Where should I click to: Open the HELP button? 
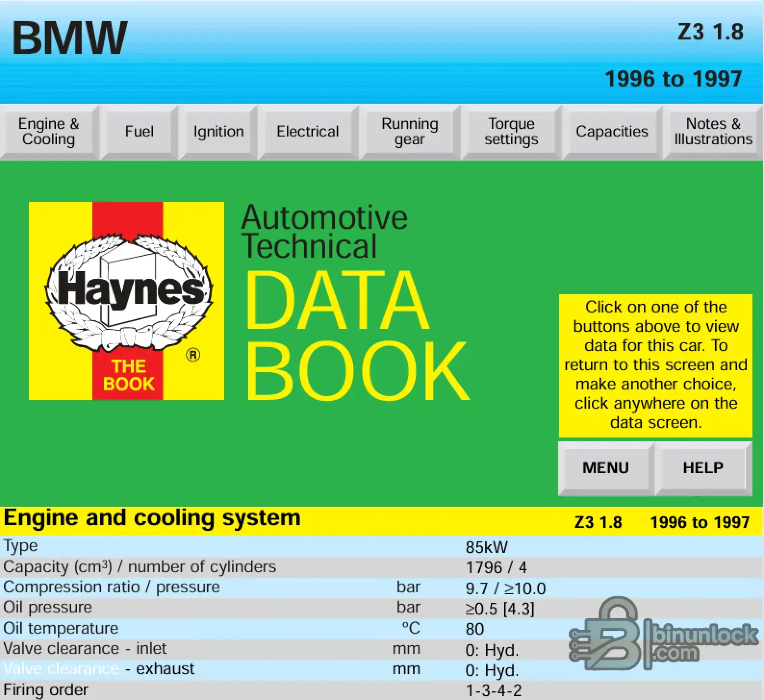click(703, 468)
